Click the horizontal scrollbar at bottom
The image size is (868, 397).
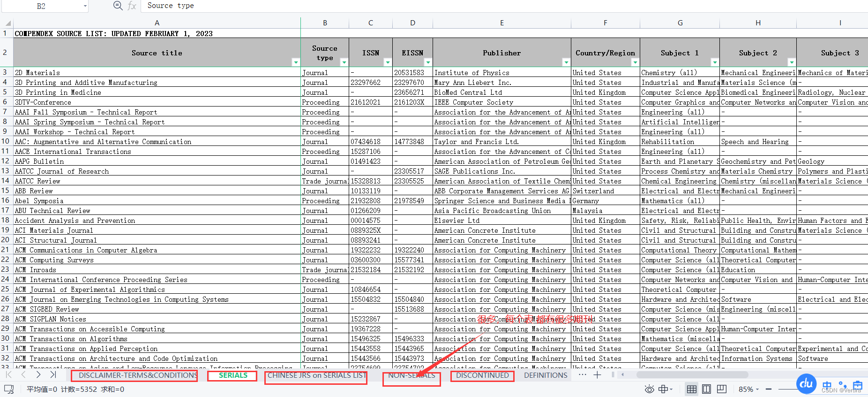tap(692, 374)
